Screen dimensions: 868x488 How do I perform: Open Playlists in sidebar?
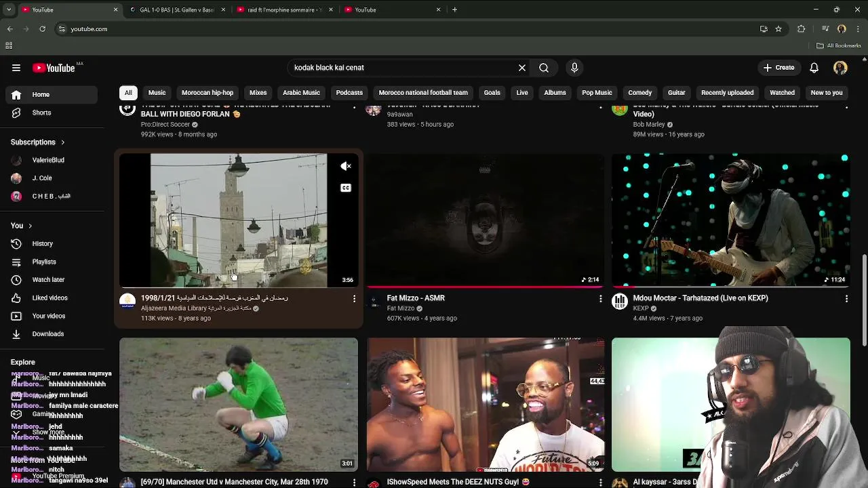[53, 262]
